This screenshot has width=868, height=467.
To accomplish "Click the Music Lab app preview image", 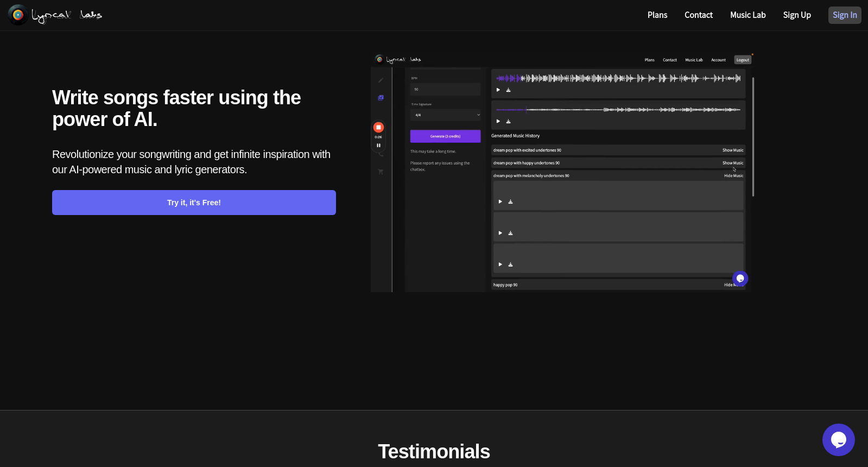I will [x=562, y=173].
